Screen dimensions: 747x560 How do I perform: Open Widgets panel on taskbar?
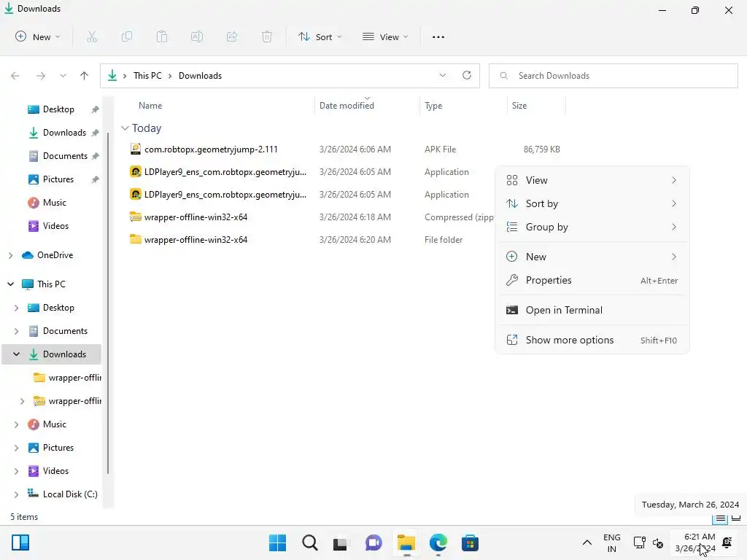(20, 542)
